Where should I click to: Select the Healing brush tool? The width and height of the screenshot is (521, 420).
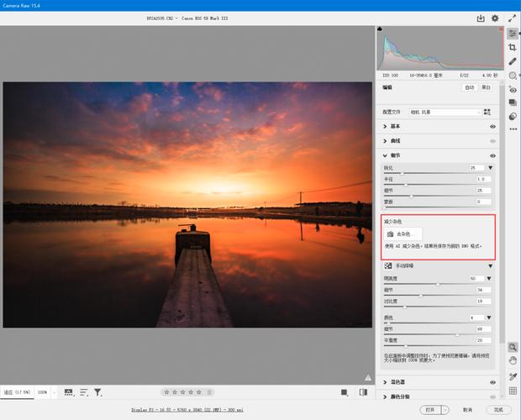[x=513, y=61]
